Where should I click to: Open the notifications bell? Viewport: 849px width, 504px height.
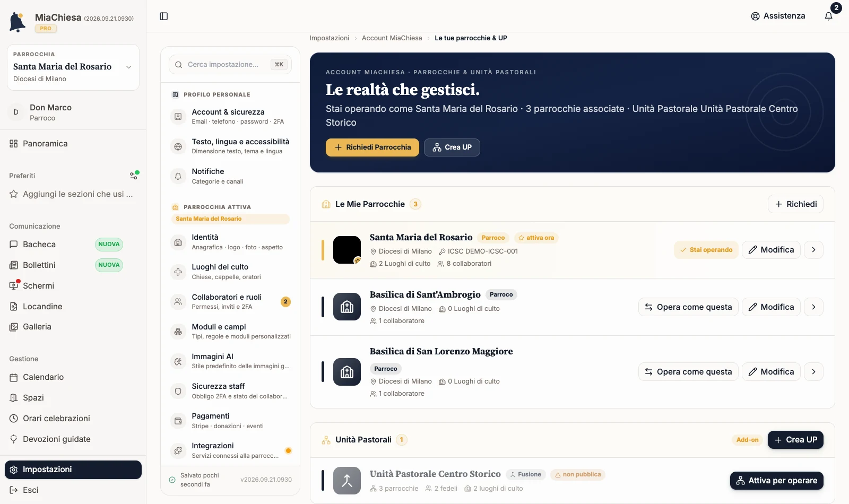[828, 16]
